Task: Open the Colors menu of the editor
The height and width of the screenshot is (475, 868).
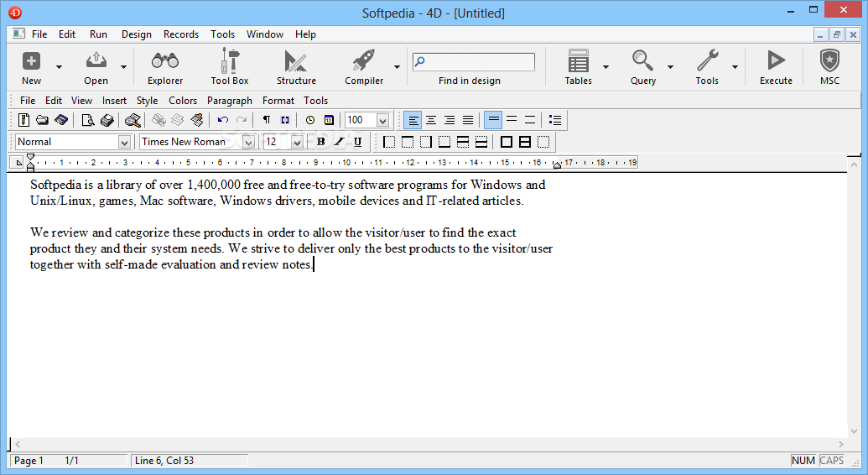Action: click(x=183, y=101)
